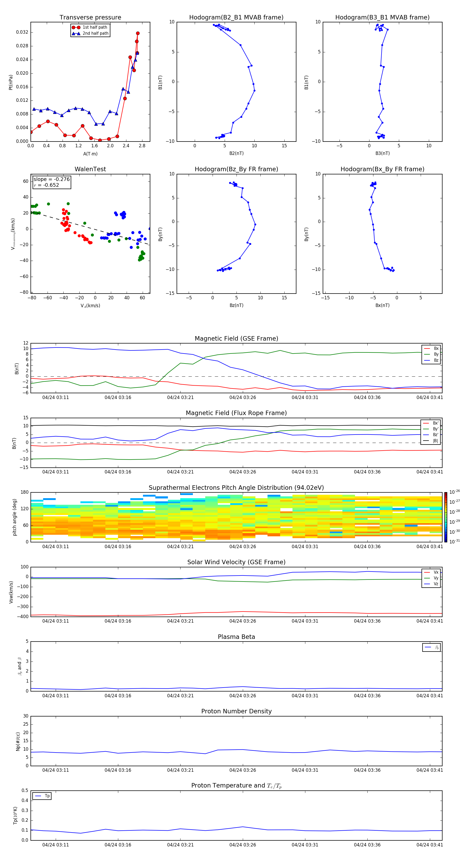Viewport: 473px width, 868px height.
Task: Select the Bx' legend entry in Flux Rope plot
Action: [431, 423]
